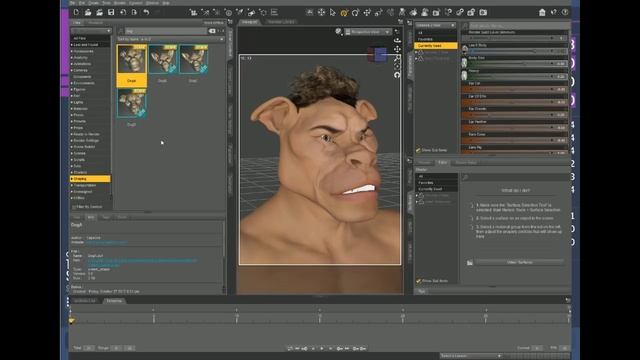
Task: Click the timeline playhead marker
Action: coord(71,321)
